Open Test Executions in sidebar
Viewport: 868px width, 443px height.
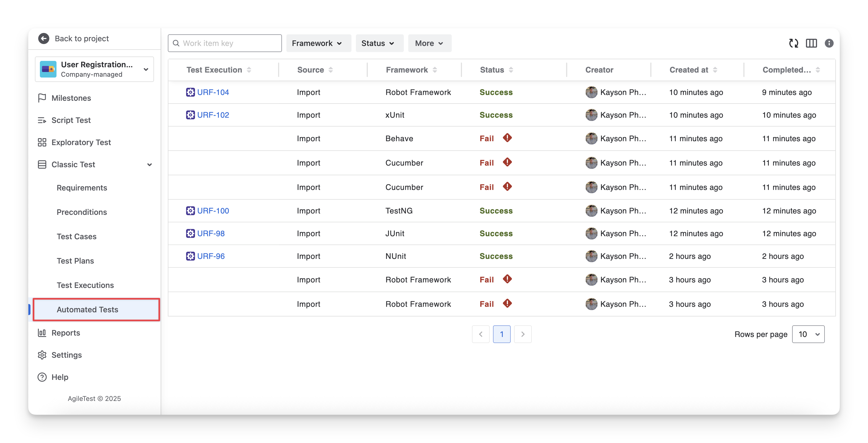click(85, 285)
